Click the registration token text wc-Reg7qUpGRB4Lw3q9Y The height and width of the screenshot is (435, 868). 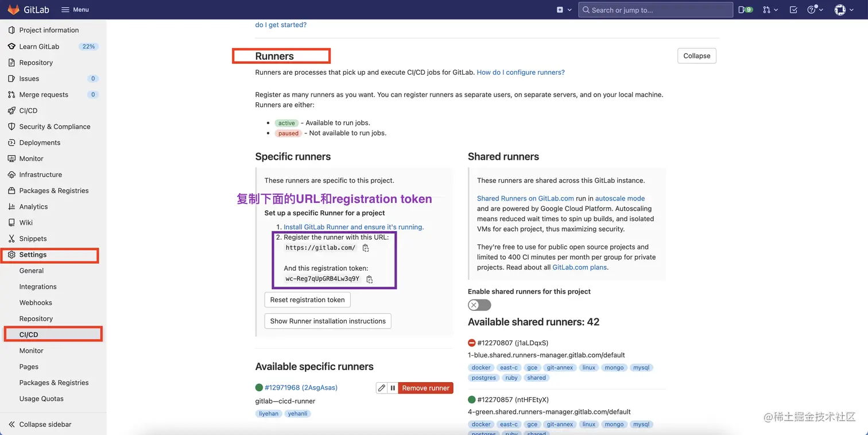tap(323, 279)
